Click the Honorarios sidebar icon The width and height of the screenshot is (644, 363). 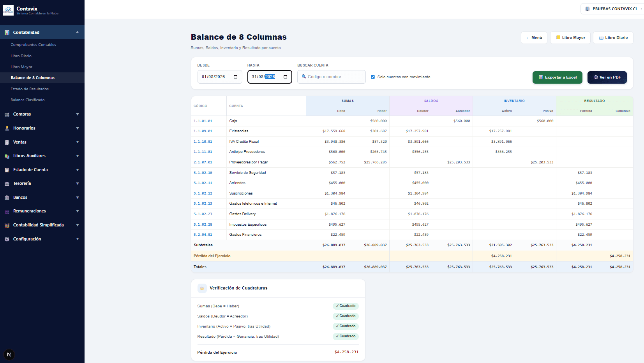tap(7, 128)
